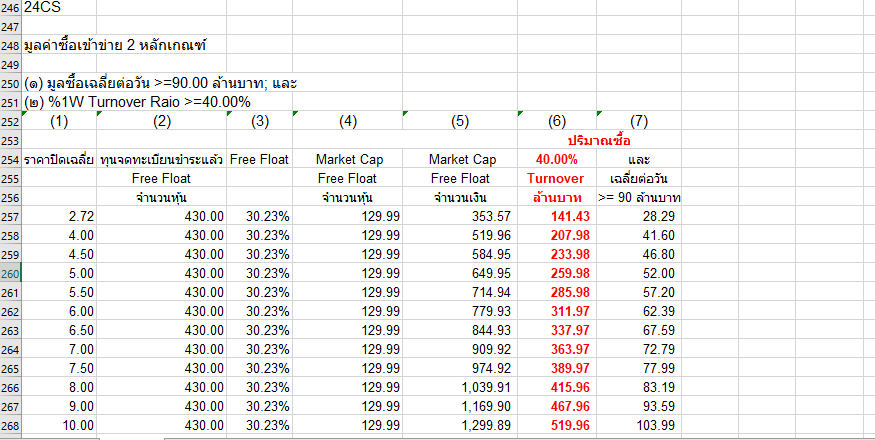Select red turnover value 259.98
Image resolution: width=875 pixels, height=440 pixels.
(556, 274)
